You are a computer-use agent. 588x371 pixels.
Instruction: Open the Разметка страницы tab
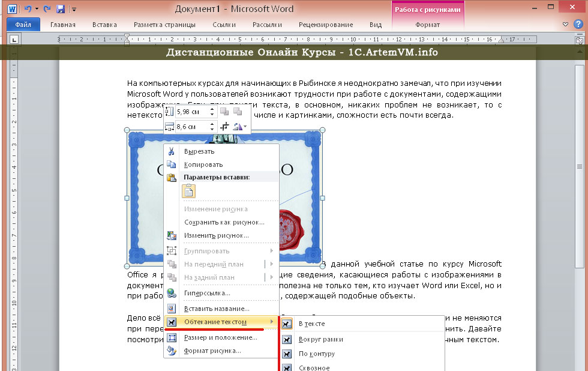164,25
